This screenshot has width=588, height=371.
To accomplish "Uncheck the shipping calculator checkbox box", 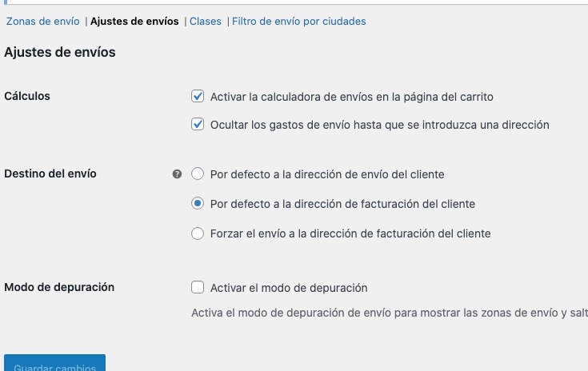I will tap(198, 96).
